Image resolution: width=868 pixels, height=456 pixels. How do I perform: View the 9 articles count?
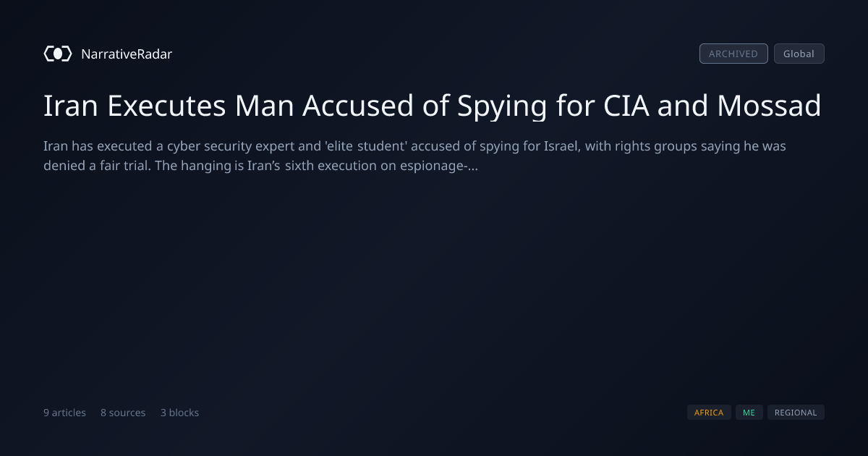[64, 413]
